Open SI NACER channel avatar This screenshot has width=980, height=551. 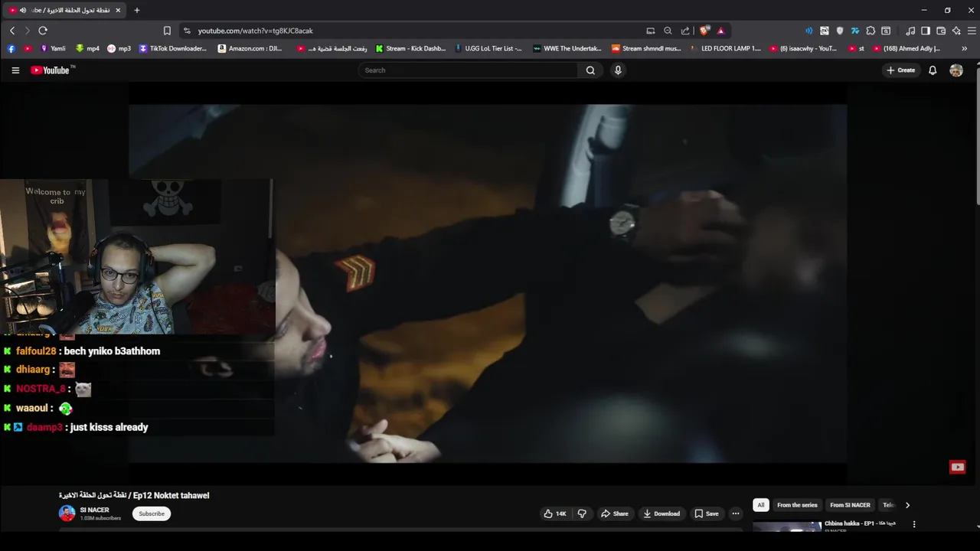67,514
